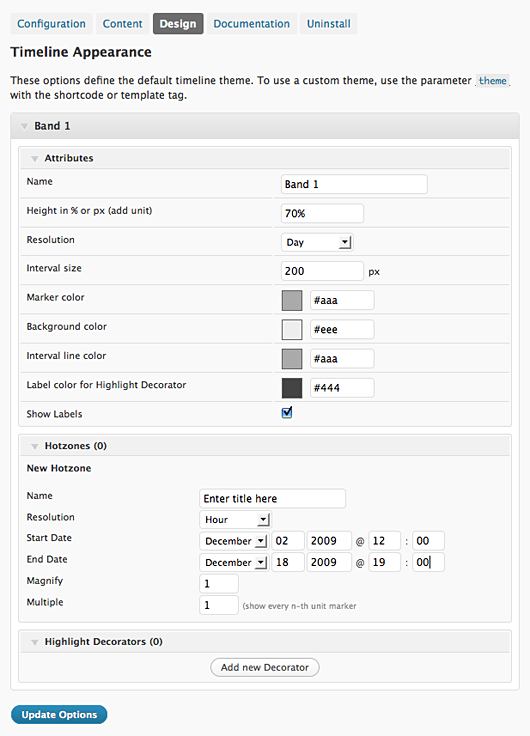Switch to the Content tab
Screen dimensions: 530x736
coord(122,24)
